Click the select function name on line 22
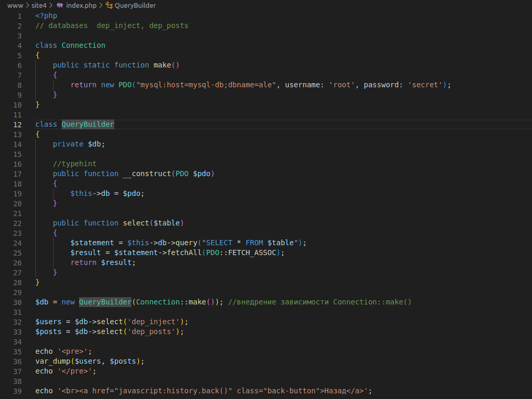532x399 pixels. point(136,223)
